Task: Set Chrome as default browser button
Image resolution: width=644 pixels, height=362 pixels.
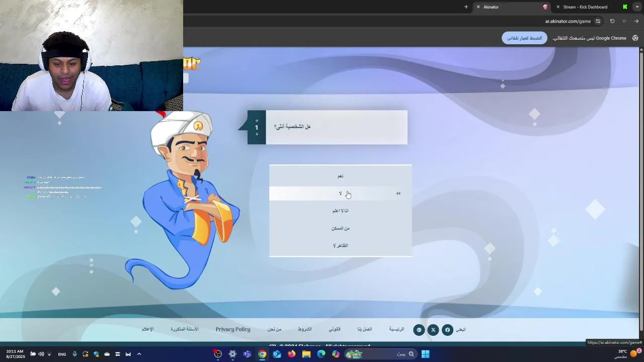Action: click(524, 38)
